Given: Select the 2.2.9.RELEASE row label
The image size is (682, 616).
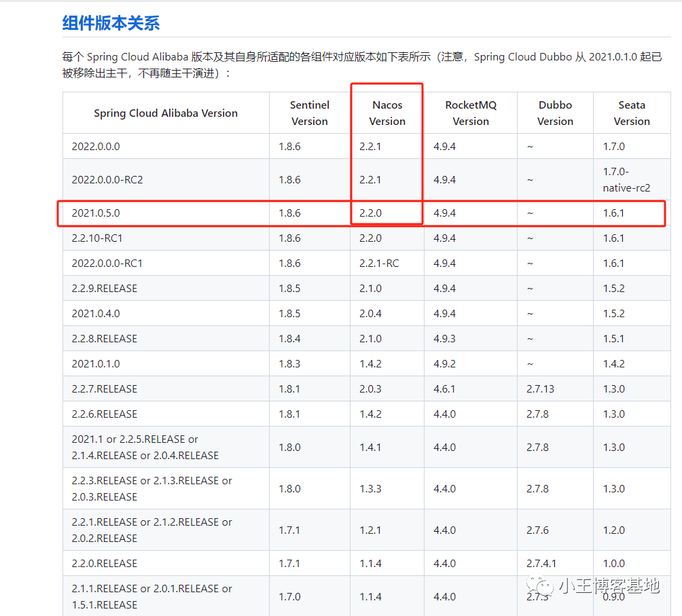Looking at the screenshot, I should coord(105,289).
